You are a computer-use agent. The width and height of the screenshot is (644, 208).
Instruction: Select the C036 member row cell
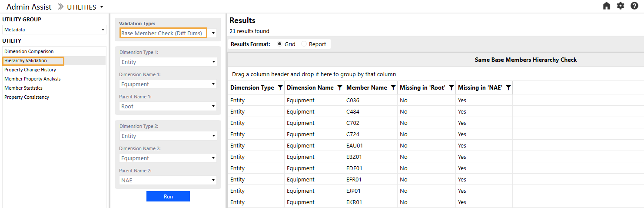pyautogui.click(x=353, y=101)
